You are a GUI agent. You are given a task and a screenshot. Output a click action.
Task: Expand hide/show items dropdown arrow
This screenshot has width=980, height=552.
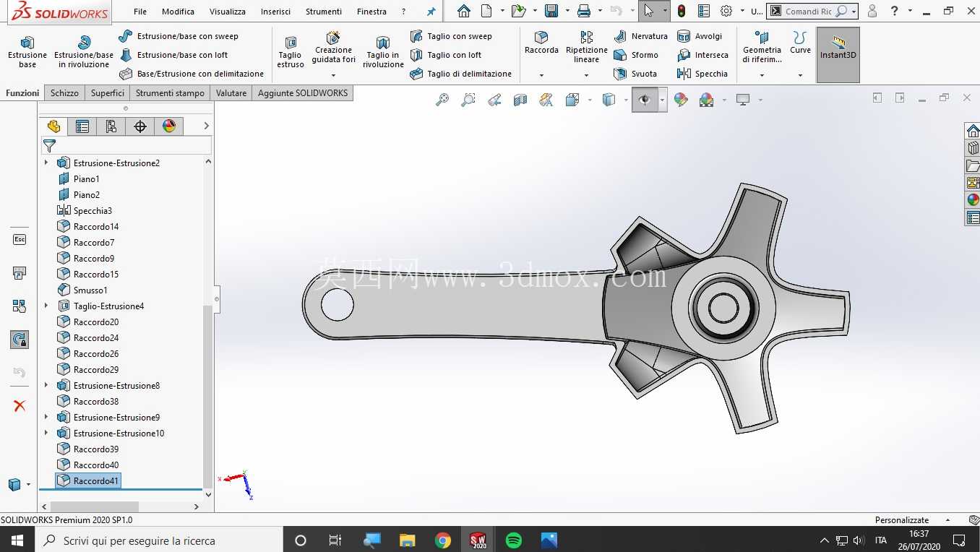click(x=662, y=100)
